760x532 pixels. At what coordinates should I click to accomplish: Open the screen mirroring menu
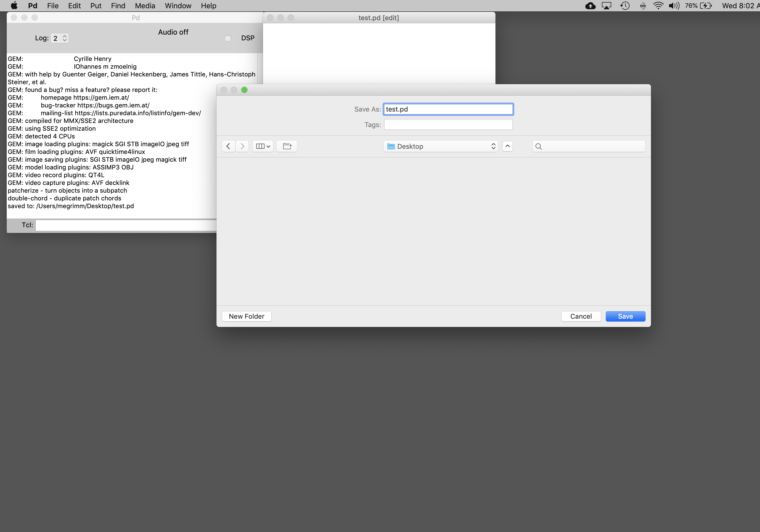pos(606,6)
